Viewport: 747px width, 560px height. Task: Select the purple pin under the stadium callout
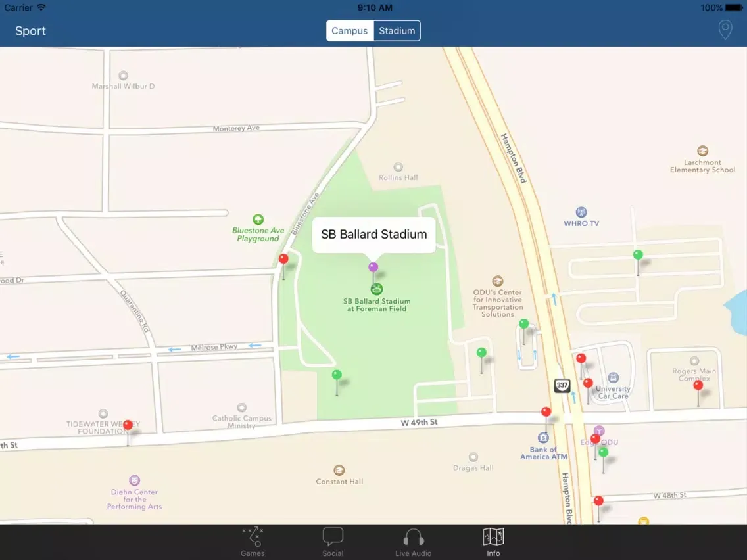tap(373, 267)
